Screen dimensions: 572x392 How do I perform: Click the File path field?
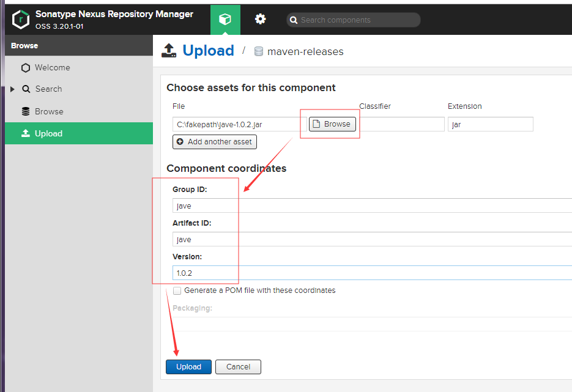tap(240, 124)
